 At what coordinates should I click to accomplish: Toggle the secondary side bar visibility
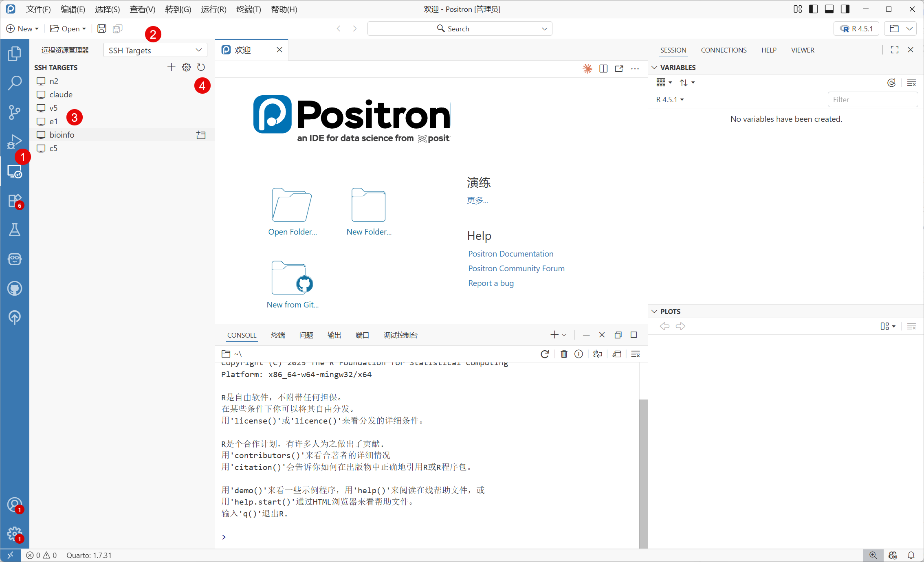tap(845, 9)
